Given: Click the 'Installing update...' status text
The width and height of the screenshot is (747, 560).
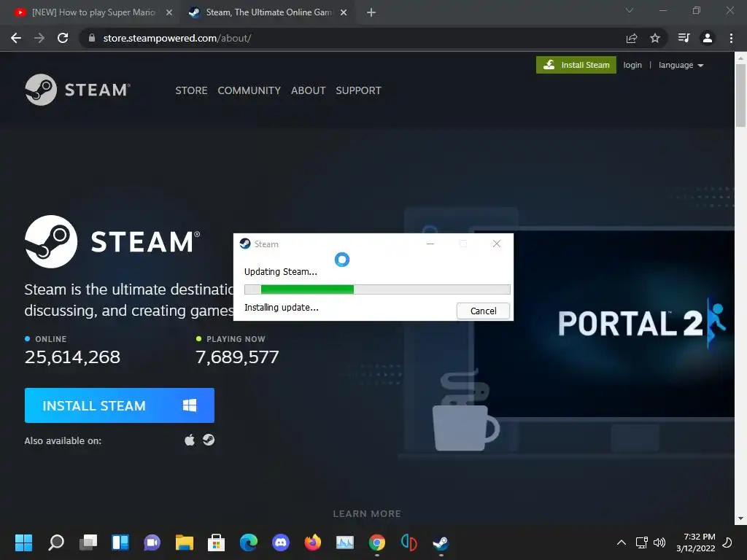Looking at the screenshot, I should point(282,308).
